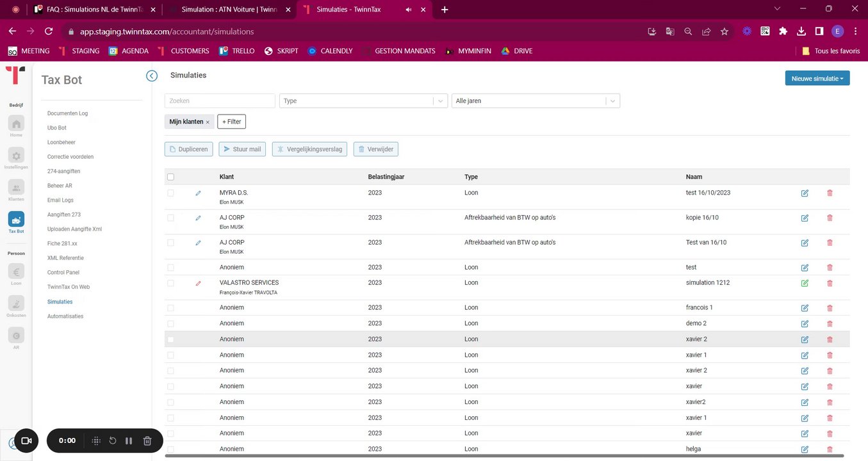
Task: Open the Chrome extensions puzzle icon
Action: 783,31
